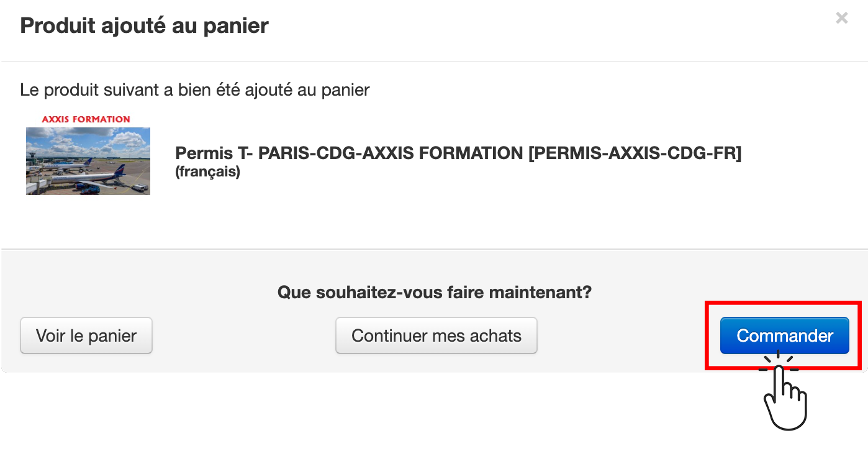The height and width of the screenshot is (456, 868).
Task: Click the 'Produit ajouté au panier' heading
Action: coord(144,25)
